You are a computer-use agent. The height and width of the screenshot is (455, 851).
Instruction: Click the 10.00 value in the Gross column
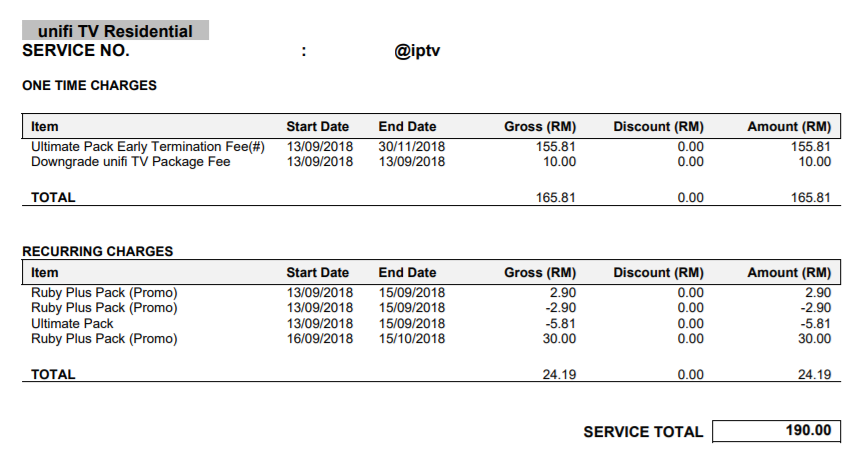560,161
